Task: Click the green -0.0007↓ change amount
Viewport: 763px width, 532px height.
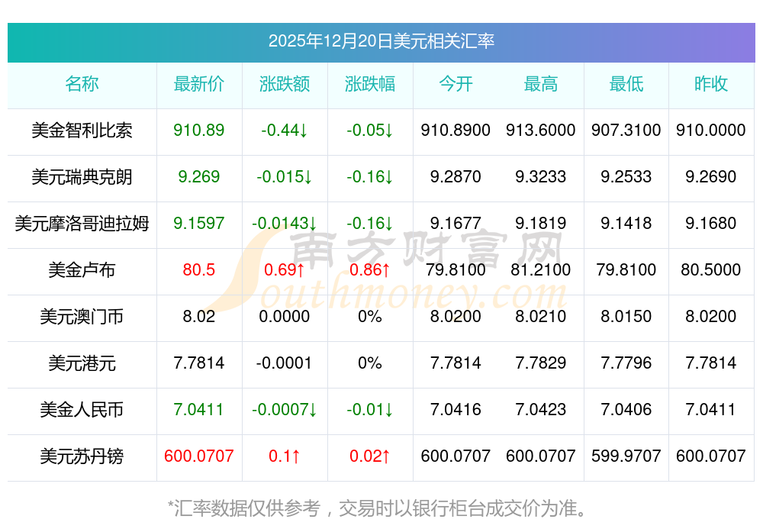Action: pyautogui.click(x=285, y=410)
